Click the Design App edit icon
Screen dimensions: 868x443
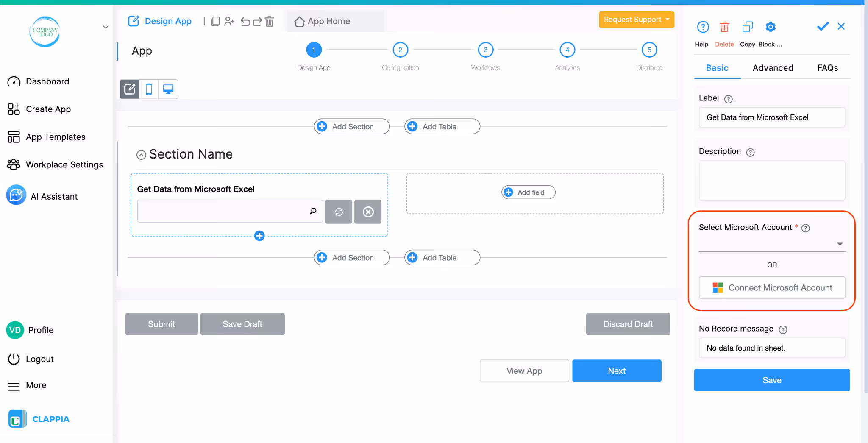coord(134,21)
